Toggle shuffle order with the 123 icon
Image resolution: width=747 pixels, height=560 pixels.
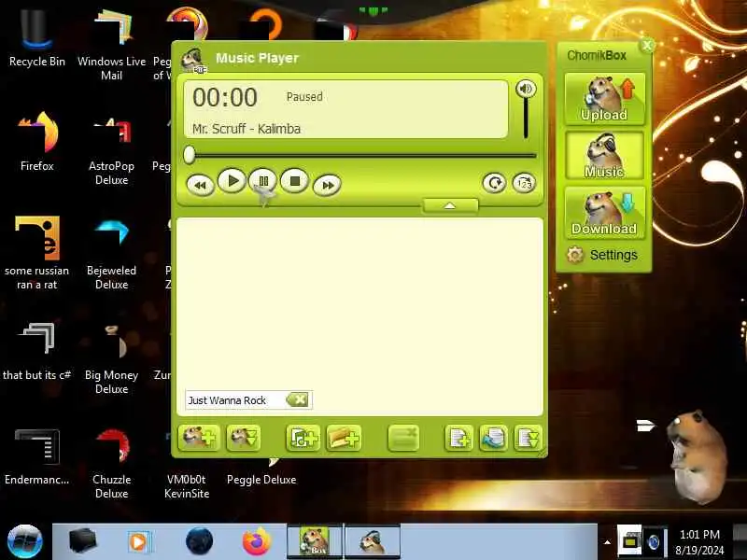coord(524,183)
